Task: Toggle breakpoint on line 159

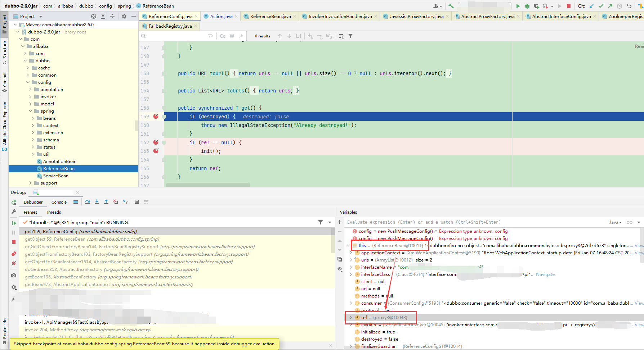Action: click(x=156, y=116)
